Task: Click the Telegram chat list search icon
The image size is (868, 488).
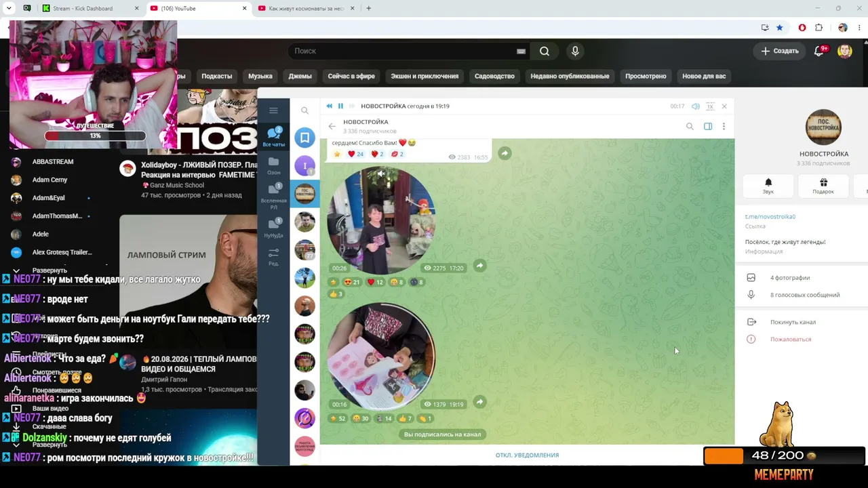Action: click(x=304, y=110)
